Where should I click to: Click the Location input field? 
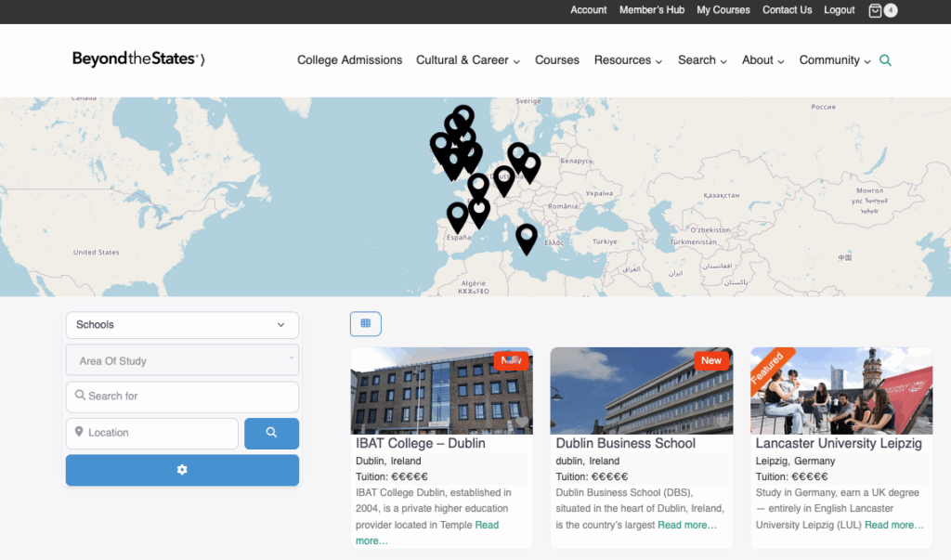pyautogui.click(x=152, y=433)
